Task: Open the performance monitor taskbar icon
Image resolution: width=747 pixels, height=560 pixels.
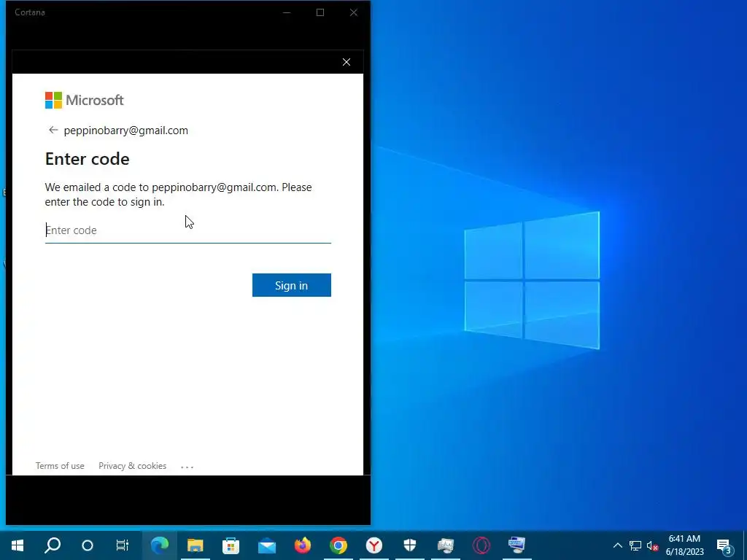Action: click(x=446, y=545)
